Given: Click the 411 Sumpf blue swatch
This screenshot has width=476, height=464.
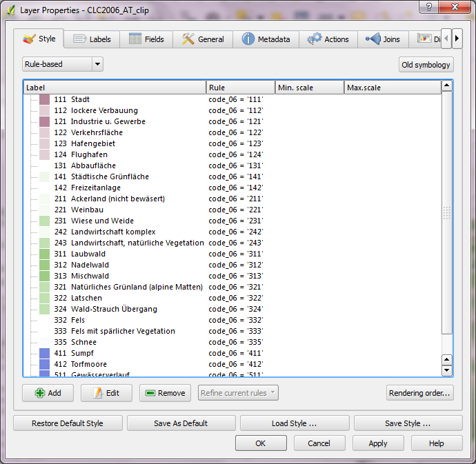Looking at the screenshot, I should (x=44, y=353).
